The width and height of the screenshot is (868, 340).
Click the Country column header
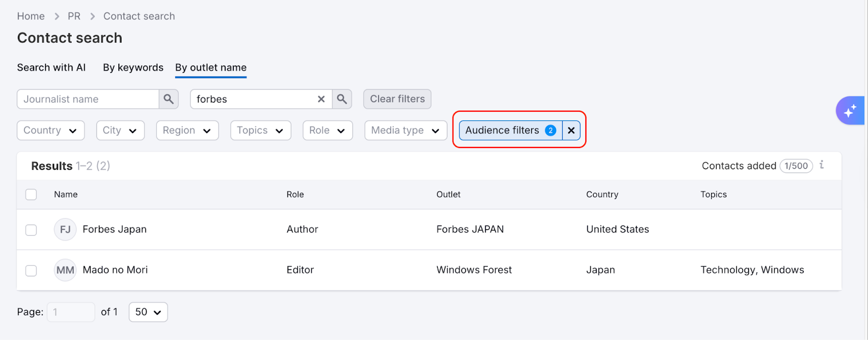[602, 195]
